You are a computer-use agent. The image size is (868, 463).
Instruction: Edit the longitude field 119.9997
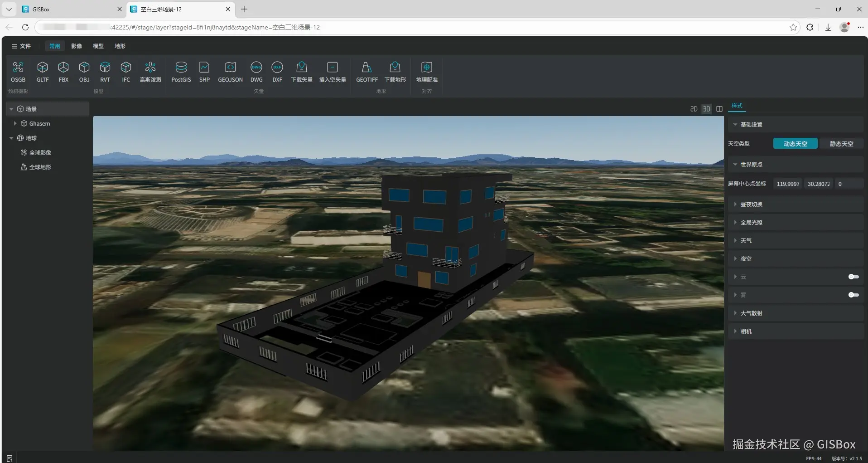787,184
